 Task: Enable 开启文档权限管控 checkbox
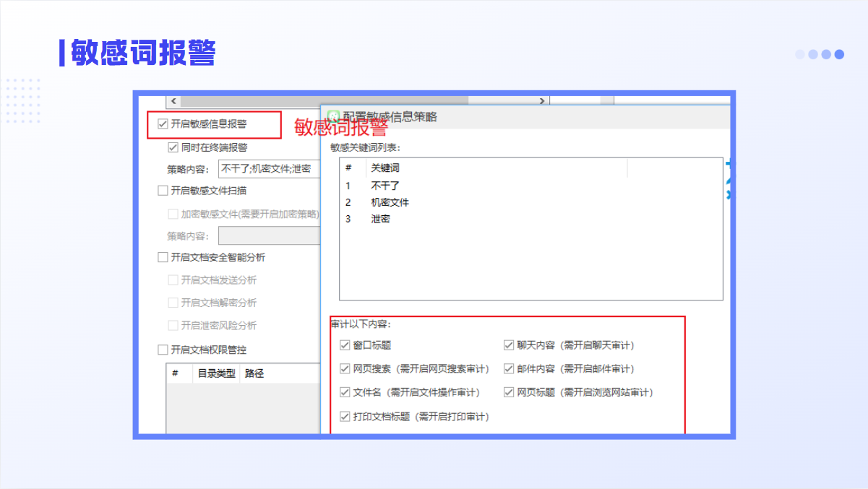[163, 350]
